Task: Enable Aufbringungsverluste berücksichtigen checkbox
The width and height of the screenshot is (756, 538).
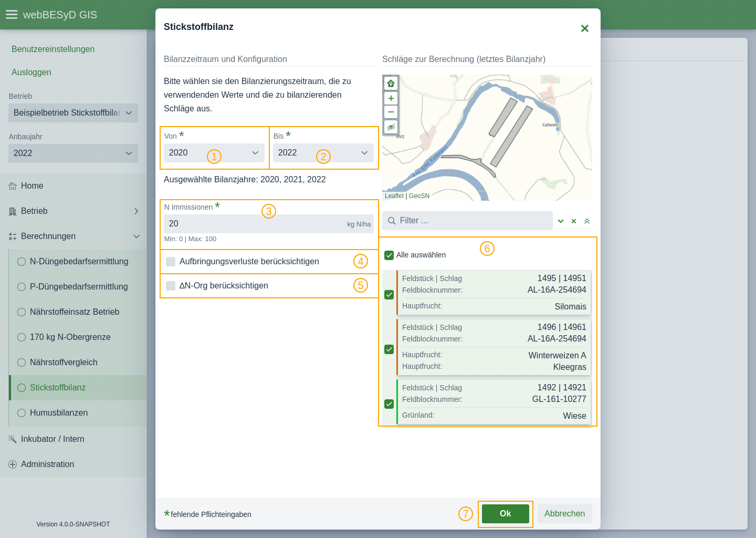Action: [171, 262]
